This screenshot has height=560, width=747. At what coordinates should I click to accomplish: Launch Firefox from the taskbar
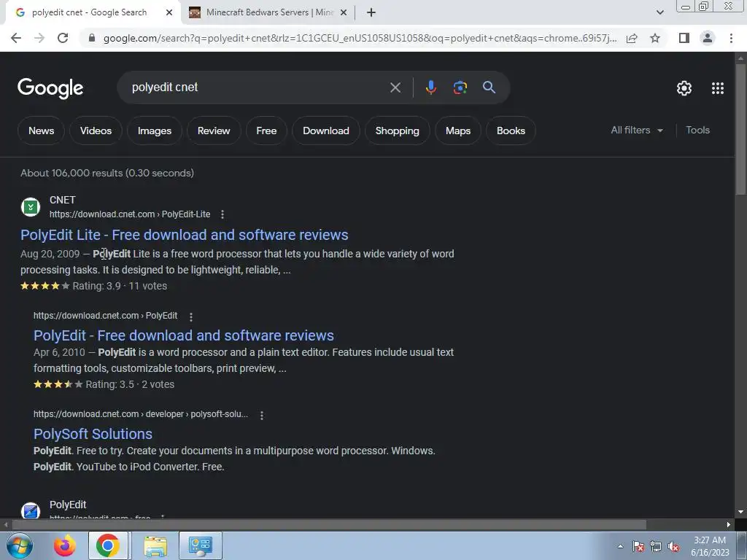[64, 545]
